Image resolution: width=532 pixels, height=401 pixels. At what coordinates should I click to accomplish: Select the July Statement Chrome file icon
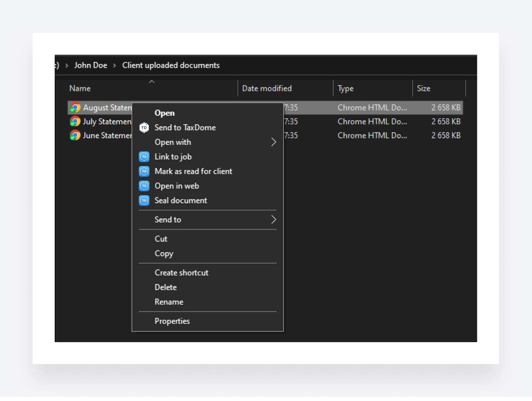75,121
